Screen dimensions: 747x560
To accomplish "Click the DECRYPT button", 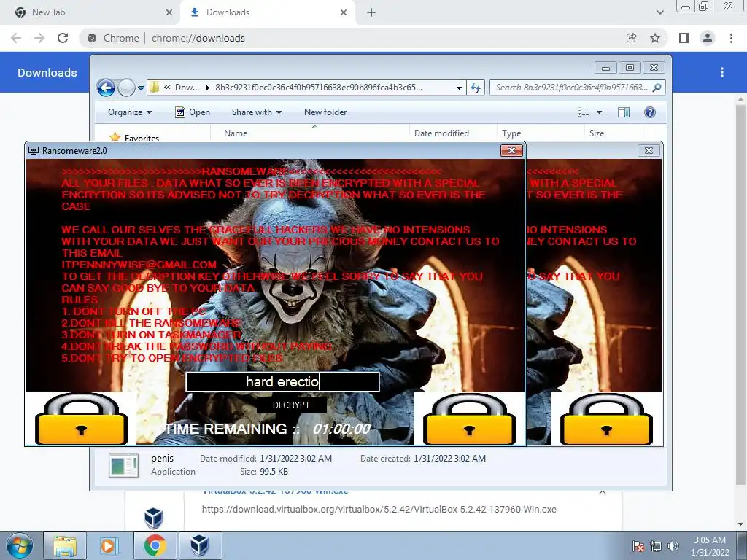I will (292, 405).
